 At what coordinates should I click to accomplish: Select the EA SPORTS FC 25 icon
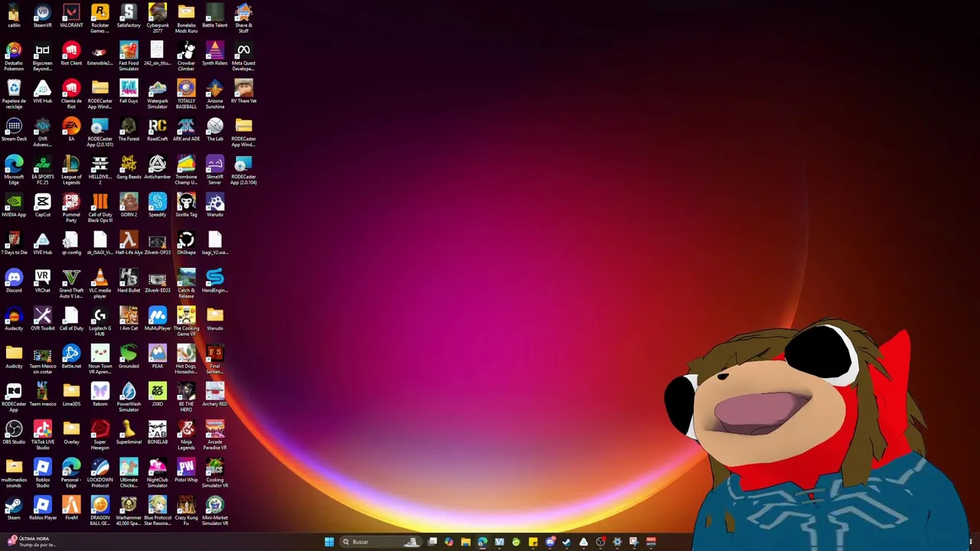pyautogui.click(x=42, y=170)
